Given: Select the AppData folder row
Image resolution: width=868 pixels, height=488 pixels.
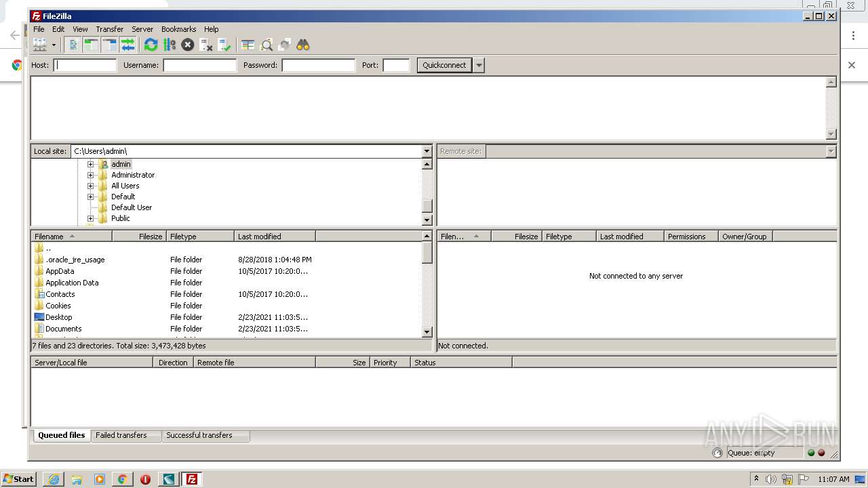Looking at the screenshot, I should pyautogui.click(x=226, y=271).
